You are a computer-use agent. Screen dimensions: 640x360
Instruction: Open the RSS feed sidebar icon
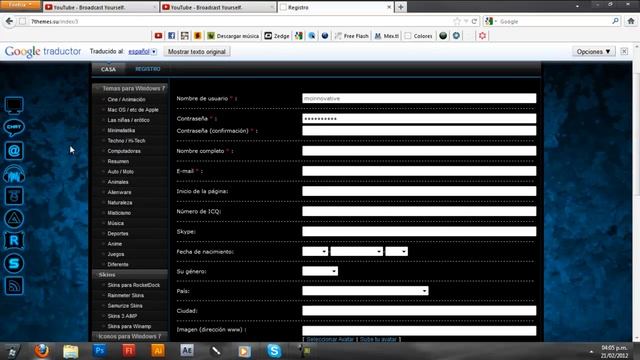(x=14, y=286)
